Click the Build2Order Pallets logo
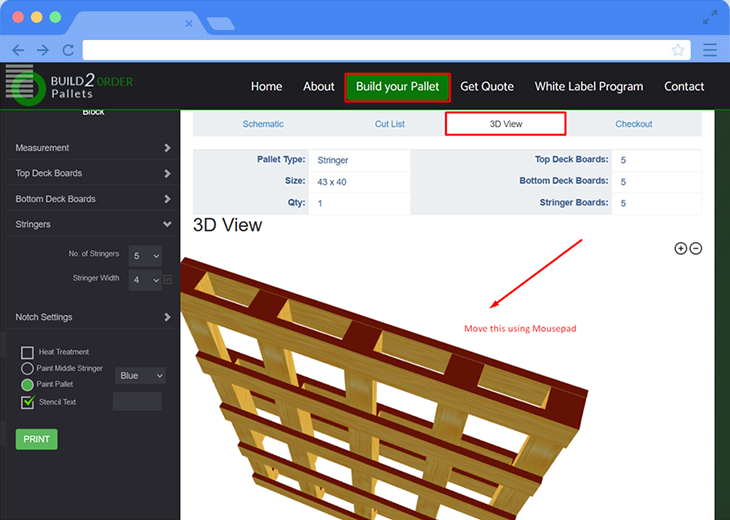 69,86
